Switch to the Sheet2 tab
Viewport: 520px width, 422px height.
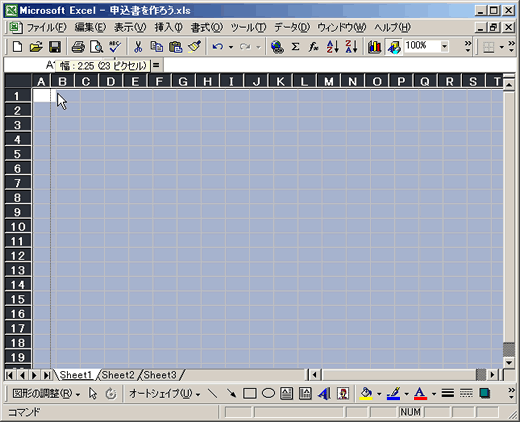pos(118,375)
